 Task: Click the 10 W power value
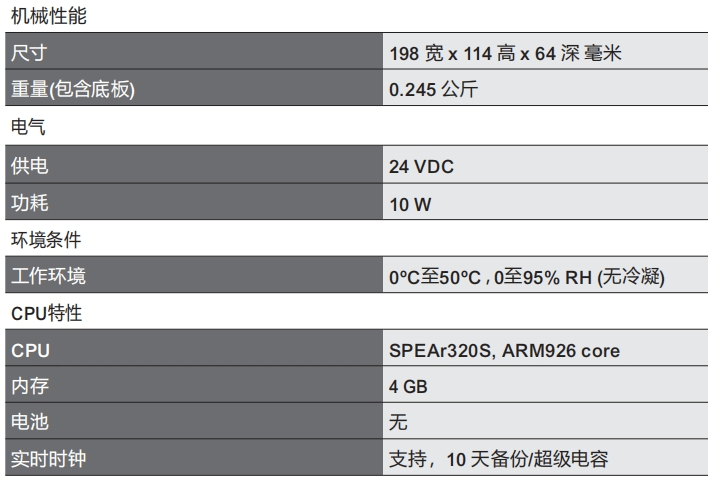pos(410,204)
